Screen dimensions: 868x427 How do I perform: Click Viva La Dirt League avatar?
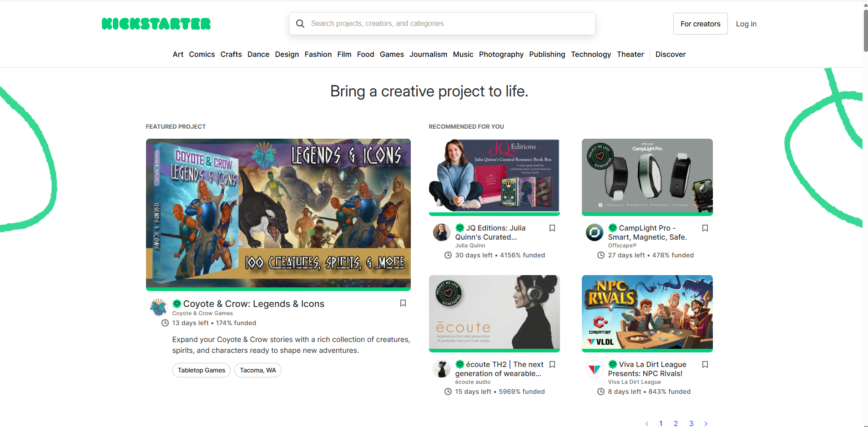click(594, 369)
